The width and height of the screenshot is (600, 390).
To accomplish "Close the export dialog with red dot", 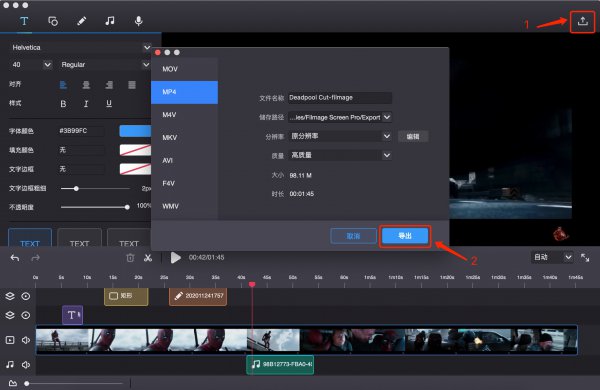I will (x=158, y=52).
